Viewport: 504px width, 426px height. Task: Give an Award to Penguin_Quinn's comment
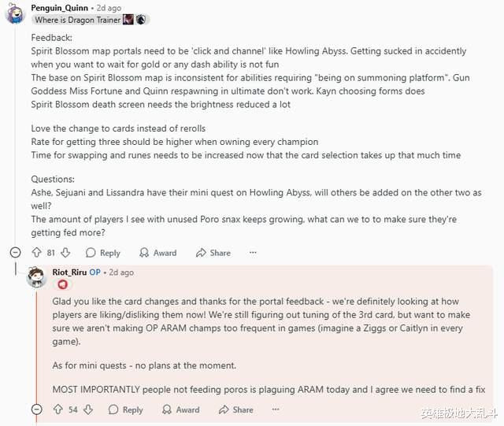(157, 253)
